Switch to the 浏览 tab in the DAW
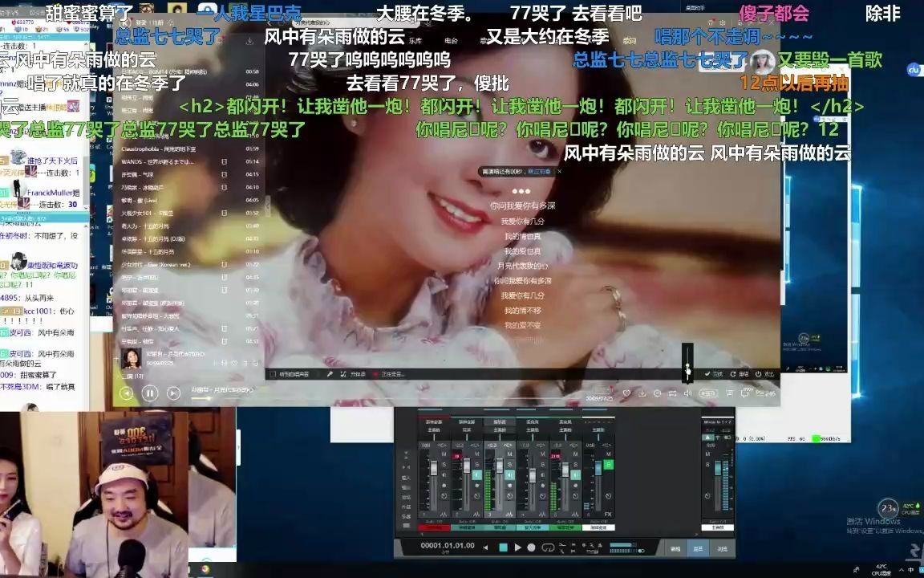924x578 pixels. point(723,549)
